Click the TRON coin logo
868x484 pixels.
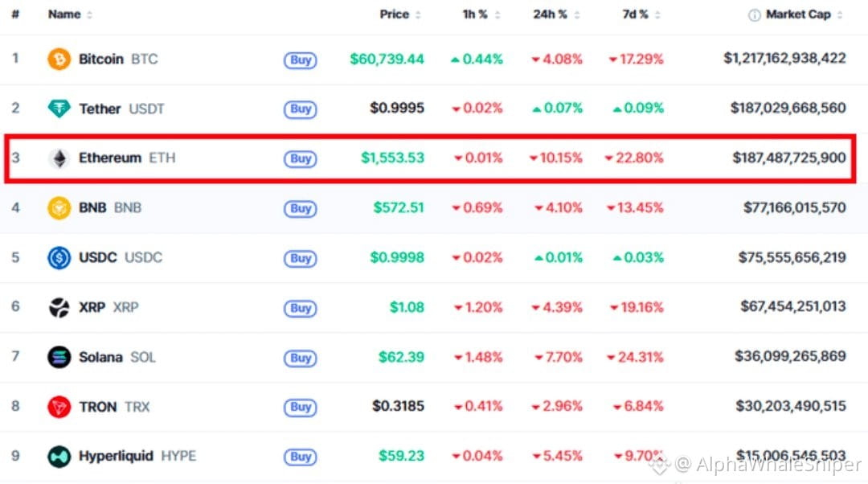59,407
